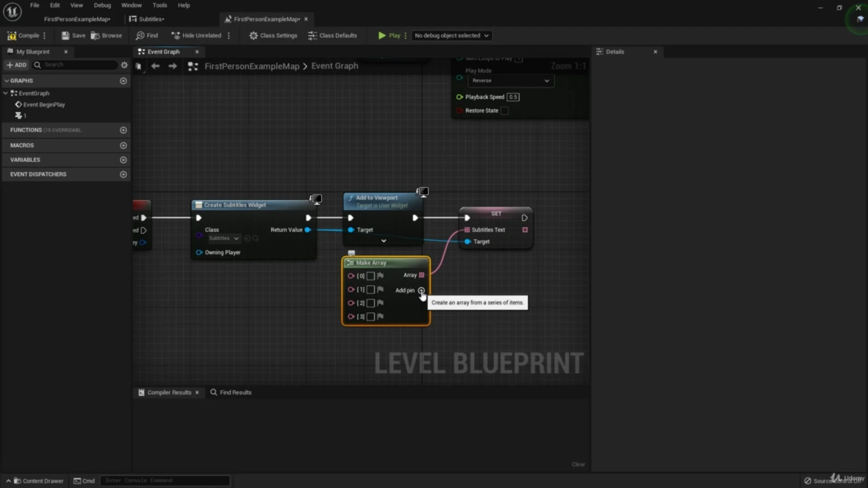Select the Make Array node title
This screenshot has width=868, height=488.
(371, 263)
